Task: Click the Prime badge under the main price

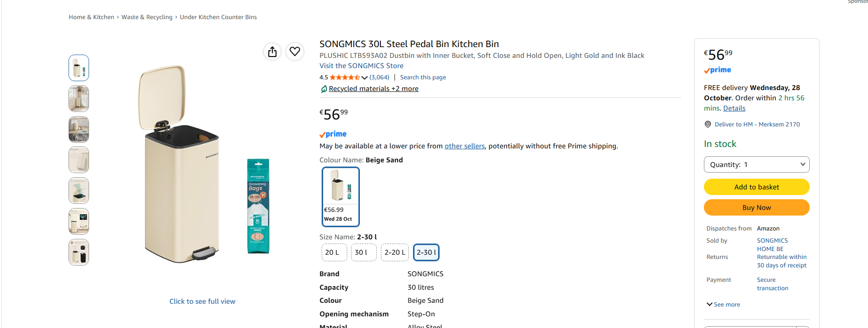Action: click(333, 134)
